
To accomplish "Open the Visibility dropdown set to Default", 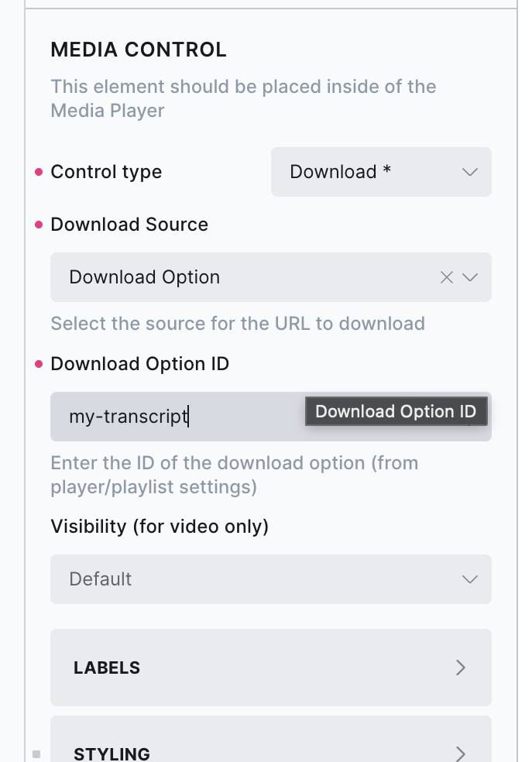I will coord(270,579).
